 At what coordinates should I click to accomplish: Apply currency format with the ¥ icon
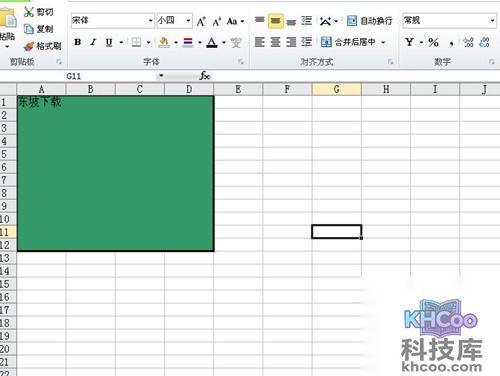click(409, 42)
